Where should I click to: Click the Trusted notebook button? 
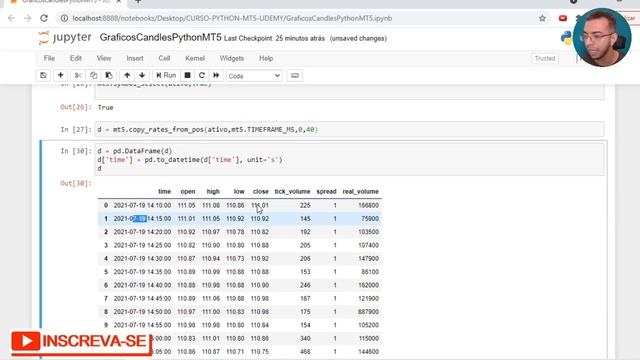click(x=545, y=58)
